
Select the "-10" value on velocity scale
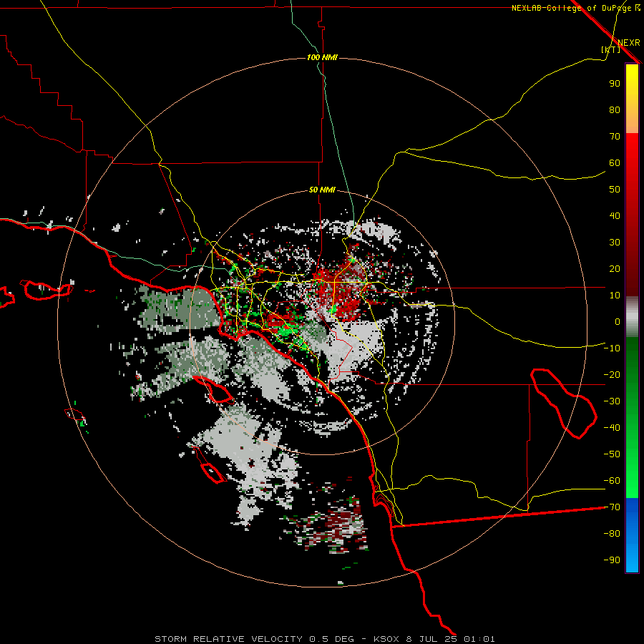tap(612, 348)
